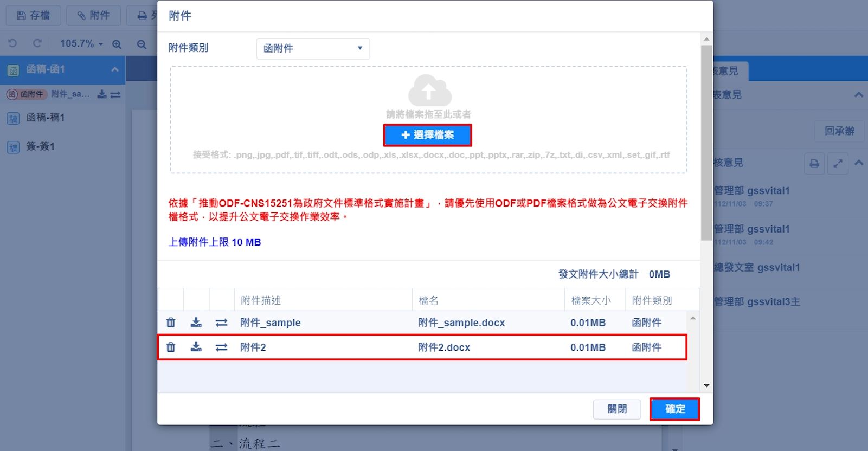Image resolution: width=868 pixels, height=451 pixels.
Task: Select 函稿-稿1 in the left sidebar
Action: [46, 118]
